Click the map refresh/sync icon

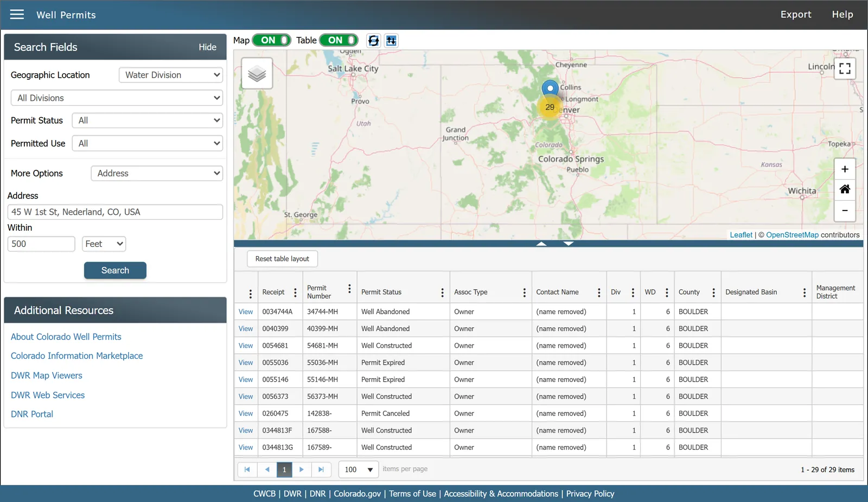(373, 41)
